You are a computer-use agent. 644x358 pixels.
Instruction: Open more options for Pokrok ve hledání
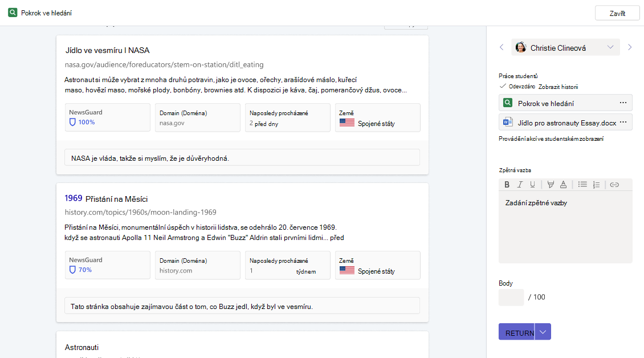[623, 103]
